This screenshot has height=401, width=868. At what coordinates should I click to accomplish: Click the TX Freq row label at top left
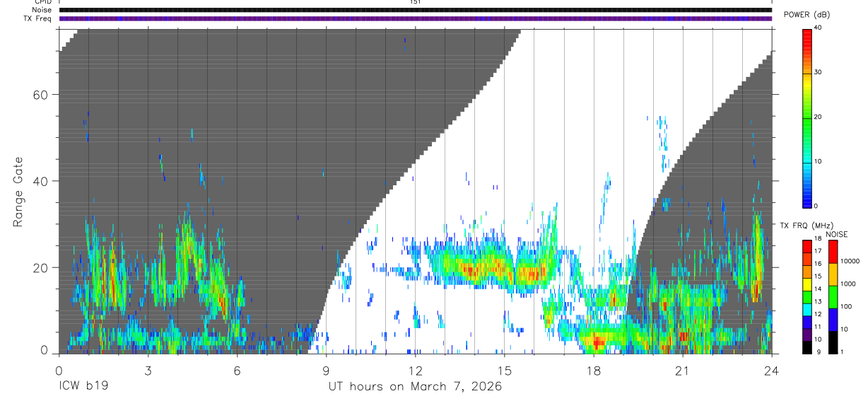[37, 18]
